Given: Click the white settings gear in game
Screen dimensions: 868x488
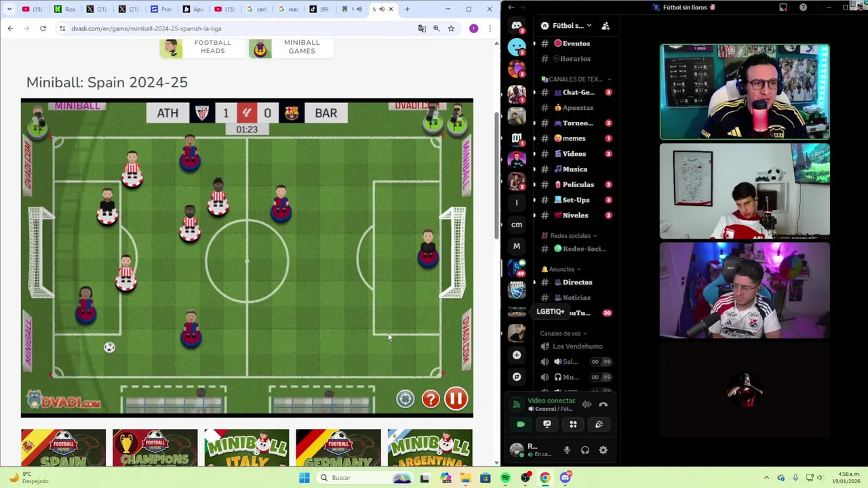Looking at the screenshot, I should point(405,399).
